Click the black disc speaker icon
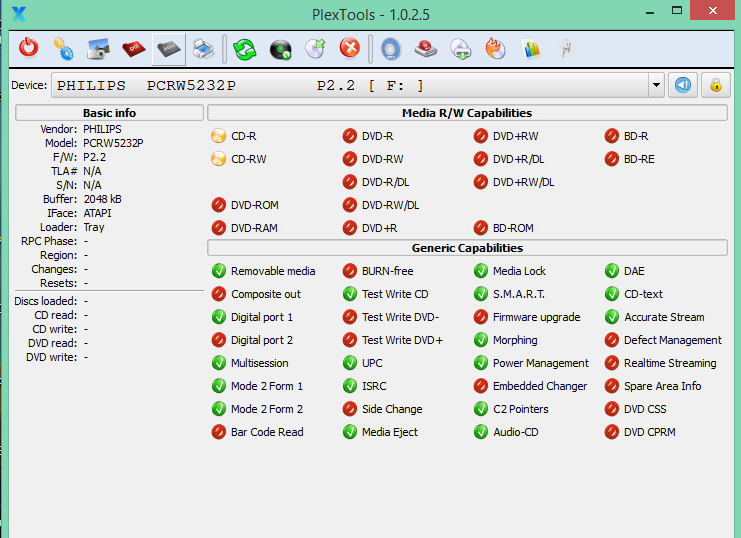741x538 pixels. coord(280,49)
